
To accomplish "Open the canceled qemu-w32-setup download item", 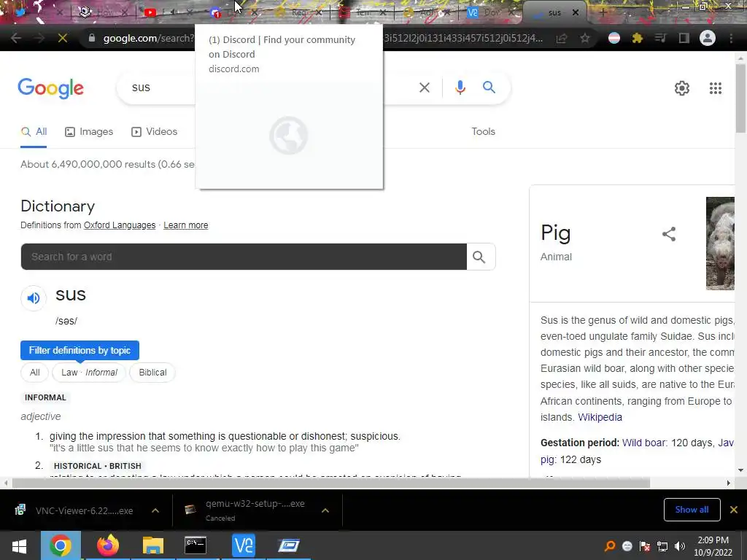I will click(248, 510).
